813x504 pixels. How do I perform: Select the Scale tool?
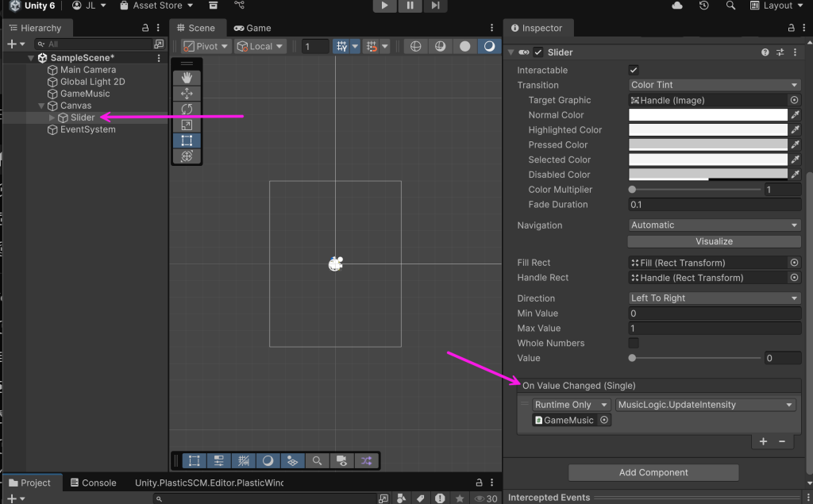[187, 125]
